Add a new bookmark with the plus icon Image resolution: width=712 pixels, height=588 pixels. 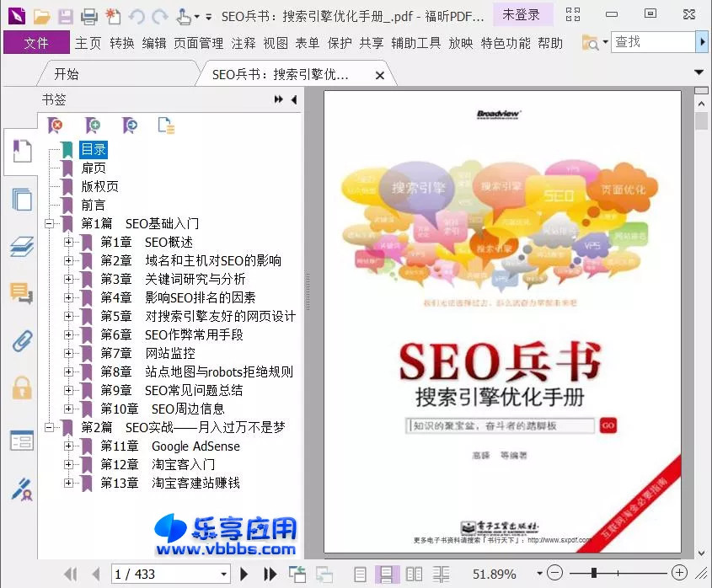click(94, 124)
